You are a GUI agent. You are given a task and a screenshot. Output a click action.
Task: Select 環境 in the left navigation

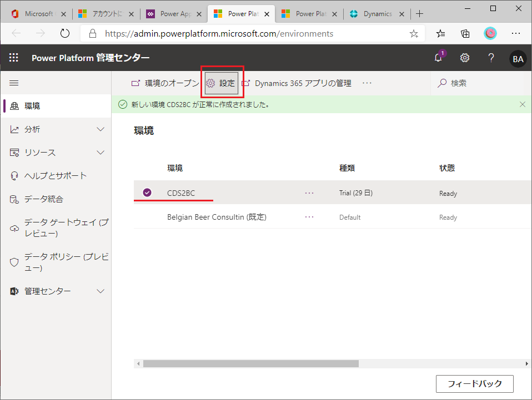tap(56, 106)
